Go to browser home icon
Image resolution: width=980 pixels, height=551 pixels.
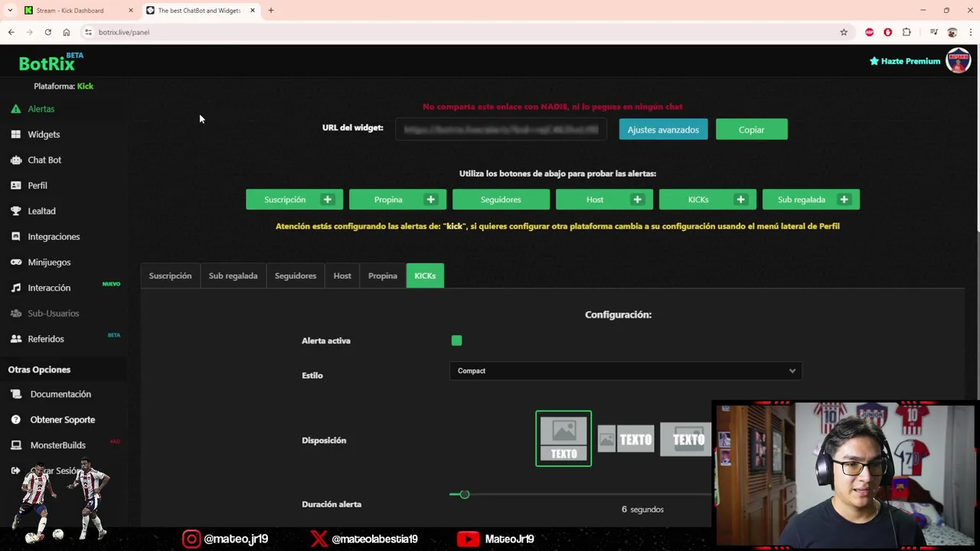66,32
